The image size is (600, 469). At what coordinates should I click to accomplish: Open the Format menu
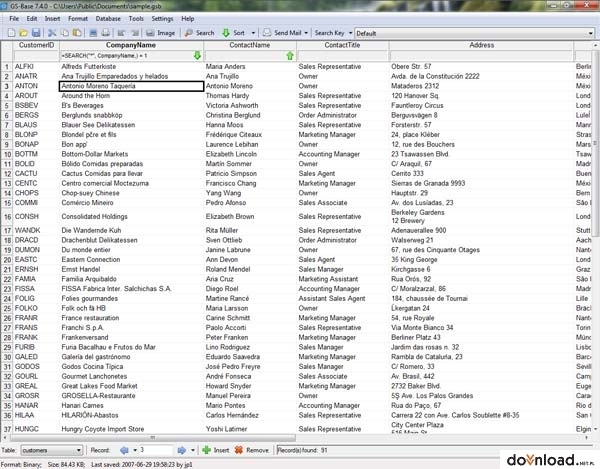78,18
